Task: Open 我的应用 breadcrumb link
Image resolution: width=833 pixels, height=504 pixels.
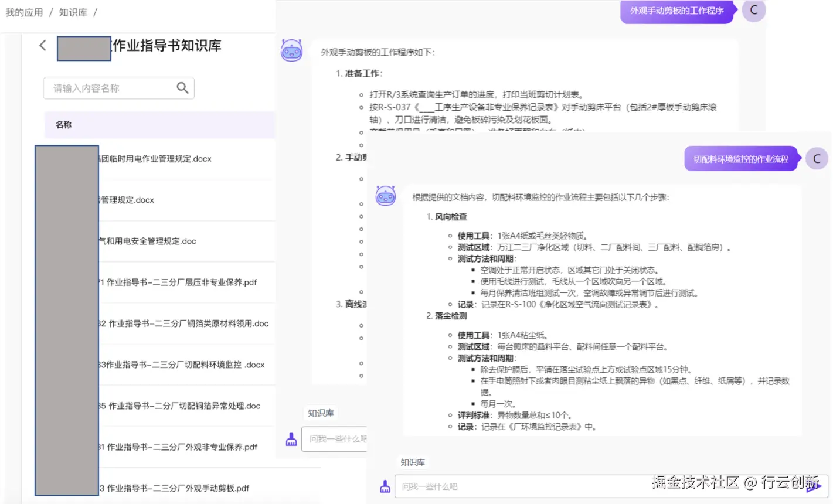Action: tap(24, 12)
